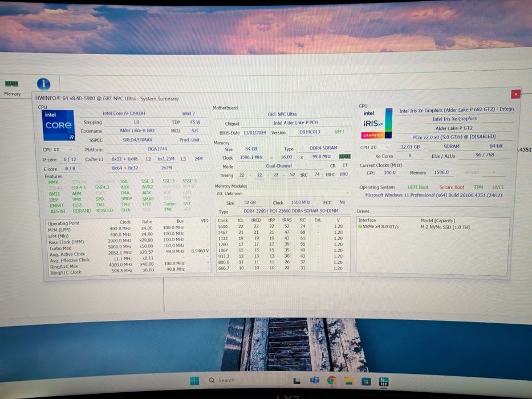532x399 pixels.
Task: Click the Turbo Max operating point row
Action: (128, 247)
